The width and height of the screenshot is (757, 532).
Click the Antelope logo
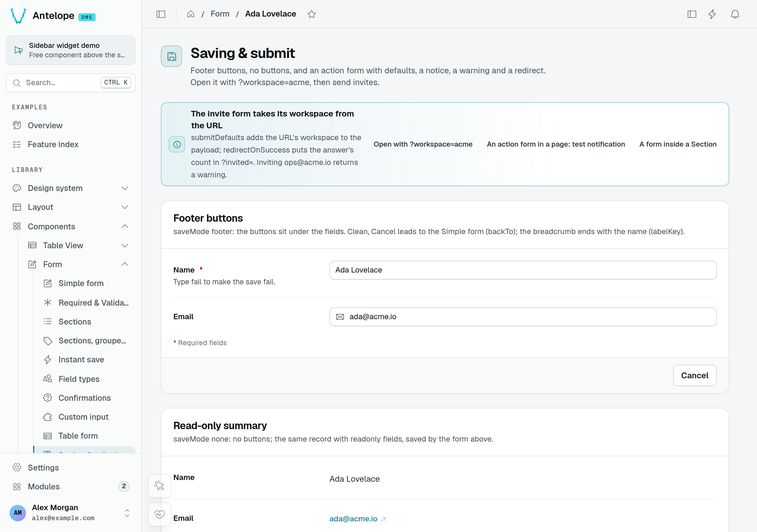coord(18,15)
